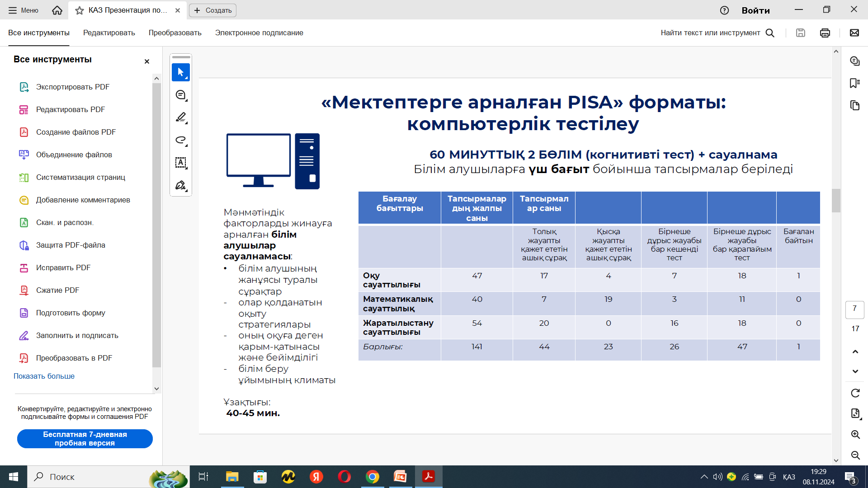Zoom in using magnifier plus icon
The width and height of the screenshot is (868, 488).
pos(855,435)
